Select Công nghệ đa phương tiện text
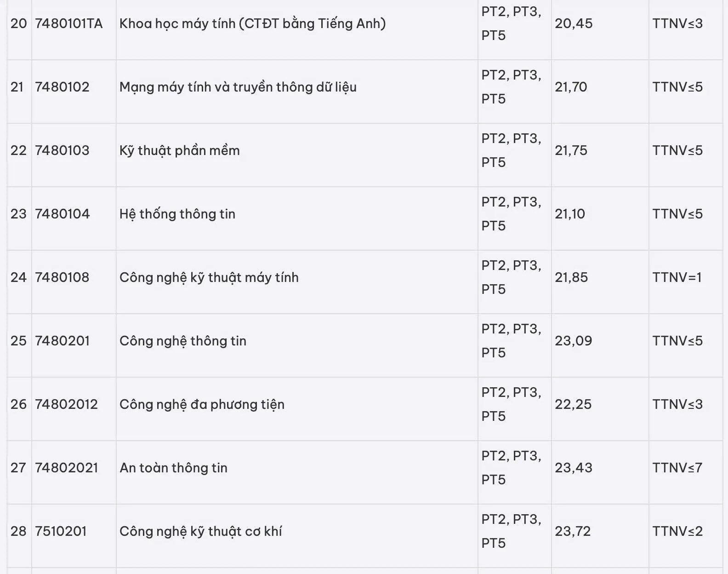Image resolution: width=728 pixels, height=574 pixels. click(202, 404)
